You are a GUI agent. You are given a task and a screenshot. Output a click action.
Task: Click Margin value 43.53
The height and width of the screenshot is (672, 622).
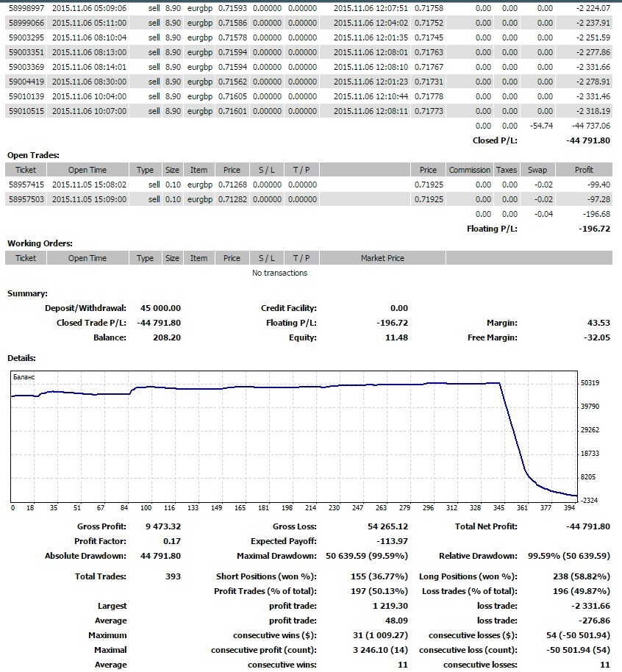point(598,323)
